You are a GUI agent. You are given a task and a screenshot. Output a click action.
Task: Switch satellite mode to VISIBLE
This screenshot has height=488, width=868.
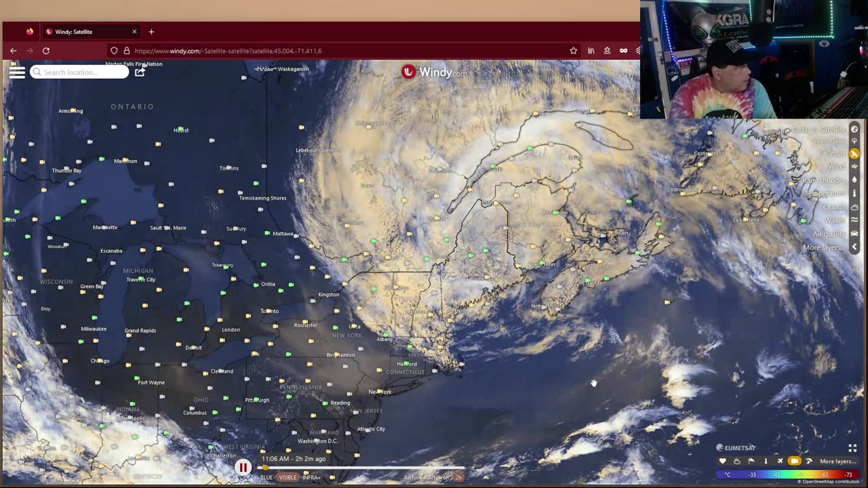(x=288, y=477)
